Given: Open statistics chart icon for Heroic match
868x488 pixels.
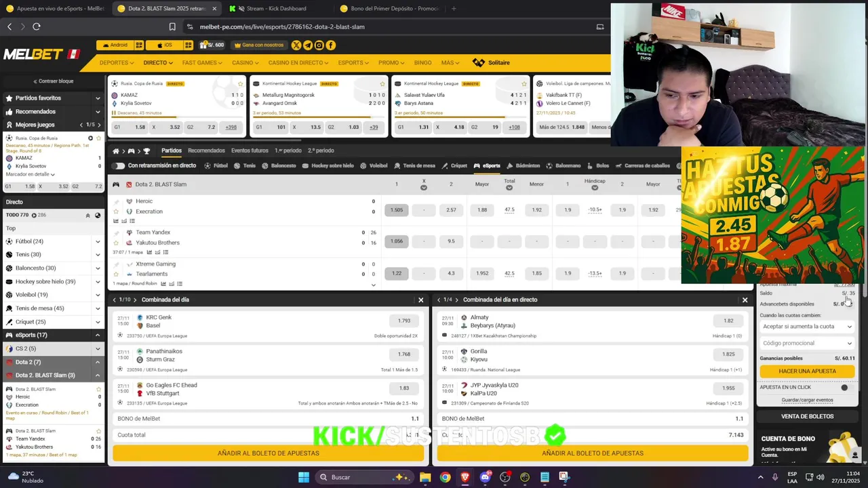Looking at the screenshot, I should pos(116,221).
